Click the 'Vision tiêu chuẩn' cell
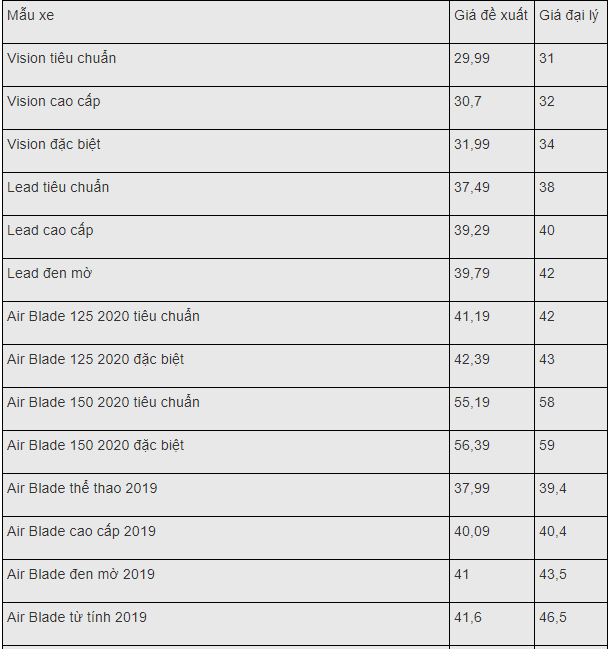The image size is (611, 649). [x=226, y=65]
